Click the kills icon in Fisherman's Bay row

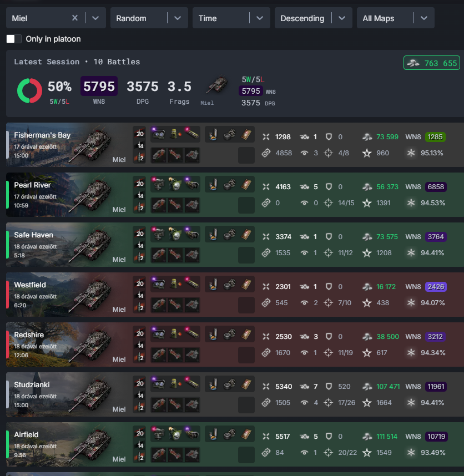tap(304, 137)
